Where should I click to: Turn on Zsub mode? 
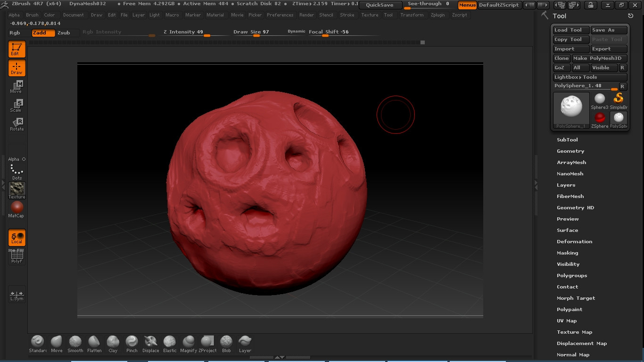click(64, 33)
